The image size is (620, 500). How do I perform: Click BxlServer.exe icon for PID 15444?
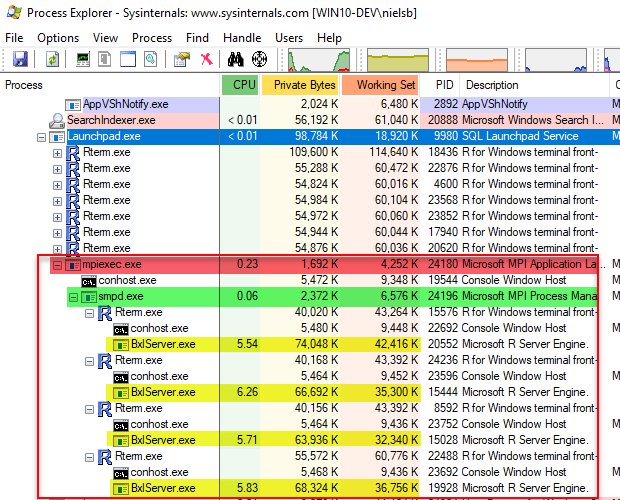(121, 393)
